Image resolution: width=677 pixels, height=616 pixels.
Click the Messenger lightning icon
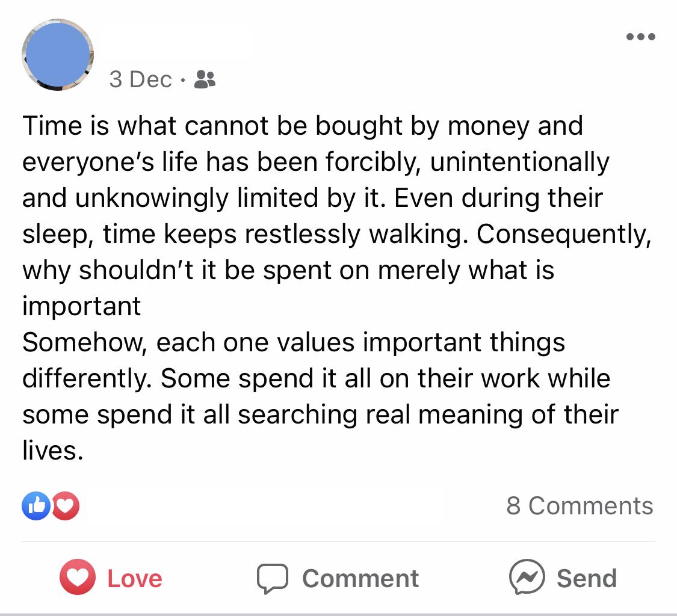pyautogui.click(x=527, y=577)
